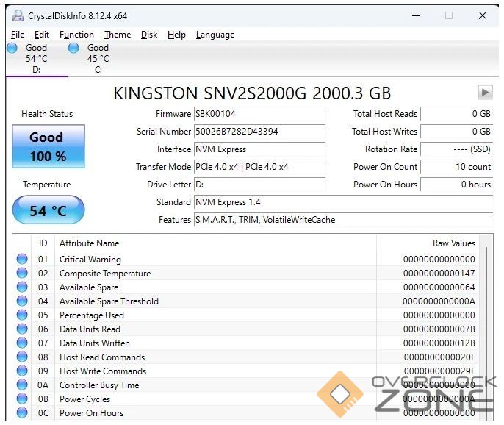Open the File menu

coord(18,35)
